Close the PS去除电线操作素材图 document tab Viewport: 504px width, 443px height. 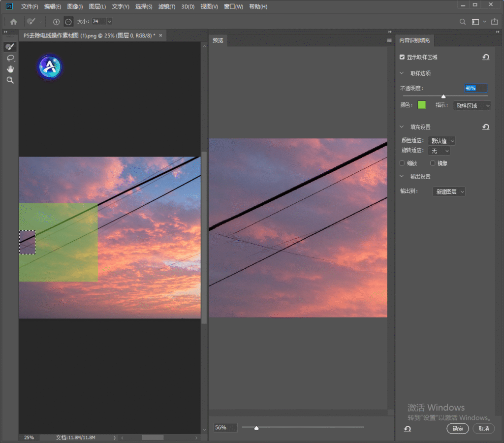point(161,35)
